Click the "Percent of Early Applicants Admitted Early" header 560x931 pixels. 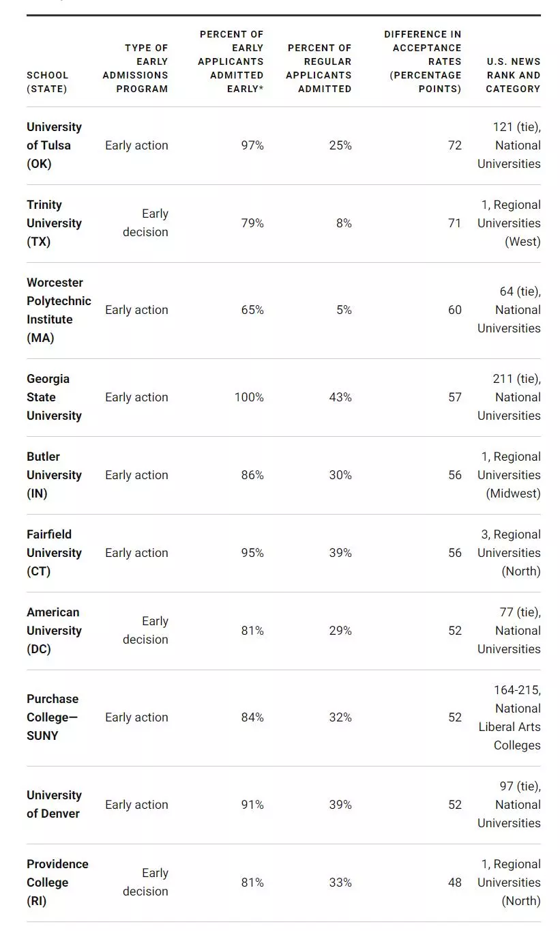231,61
